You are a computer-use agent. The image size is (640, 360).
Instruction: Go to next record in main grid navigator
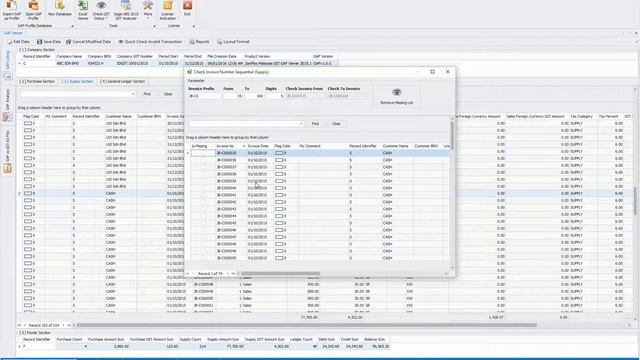tap(63, 325)
